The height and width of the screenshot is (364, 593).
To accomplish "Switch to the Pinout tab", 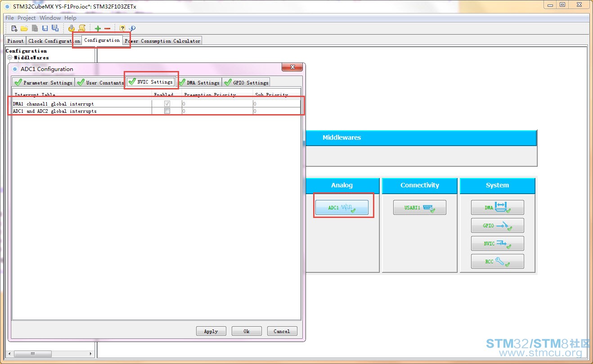I will click(16, 41).
